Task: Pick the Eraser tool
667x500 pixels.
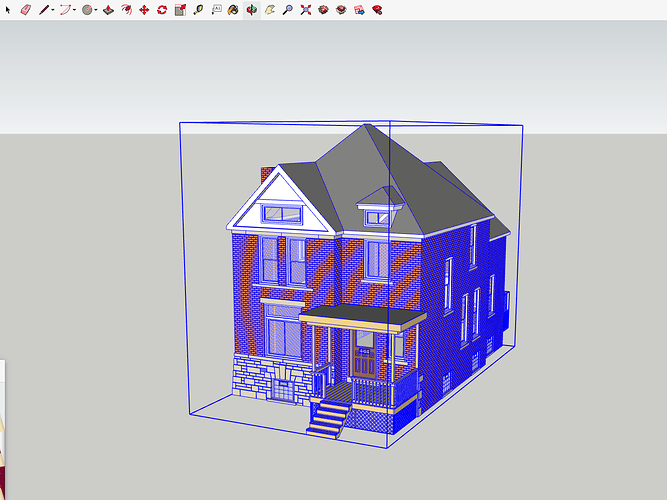Action: pos(26,10)
